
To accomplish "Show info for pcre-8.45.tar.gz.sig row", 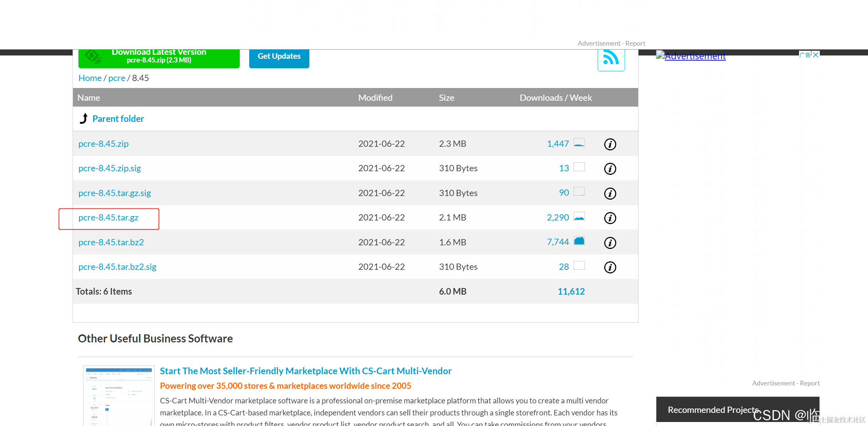I will pyautogui.click(x=610, y=193).
